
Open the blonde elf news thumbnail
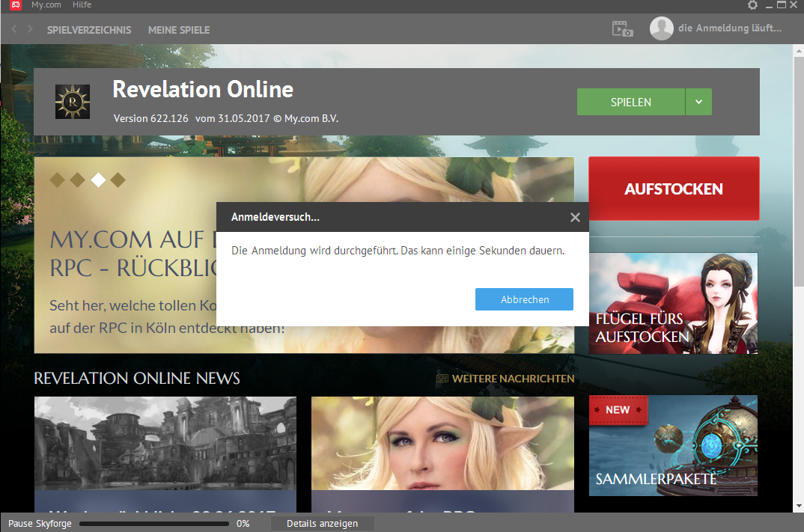pyautogui.click(x=442, y=443)
